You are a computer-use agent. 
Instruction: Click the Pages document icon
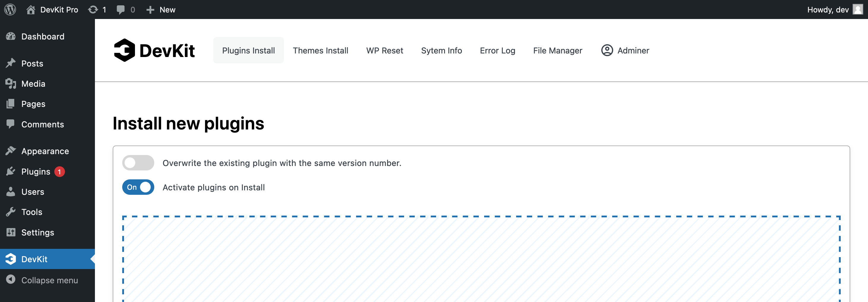(11, 104)
